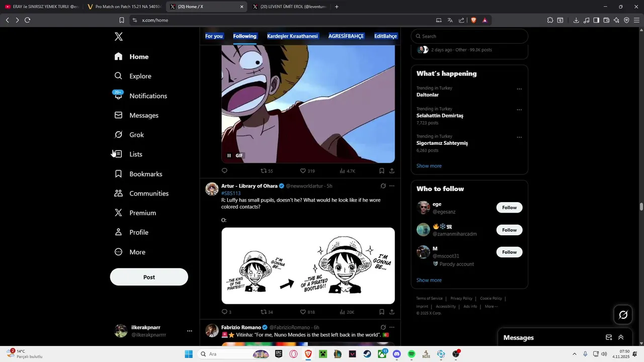Follow ege @egesanz
Viewport: 644px width, 362px height.
pos(509,208)
